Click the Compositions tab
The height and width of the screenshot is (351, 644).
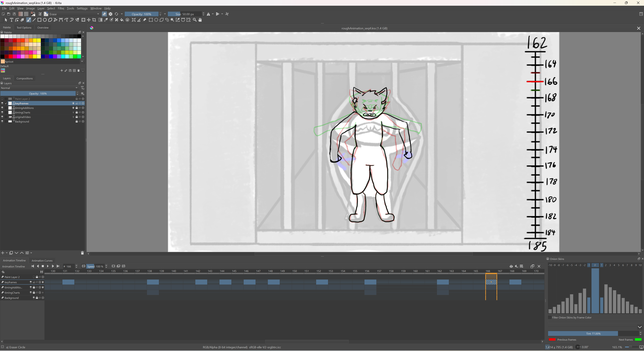(x=24, y=79)
